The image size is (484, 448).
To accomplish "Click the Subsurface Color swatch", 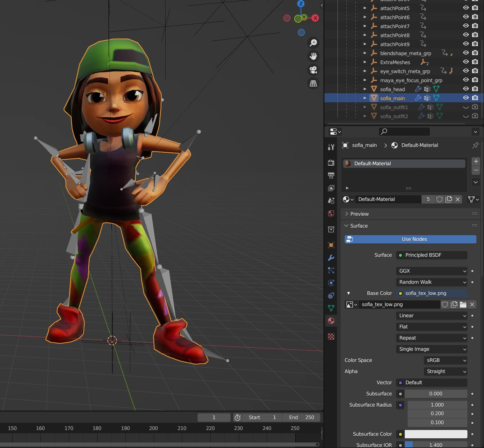I will 436,434.
